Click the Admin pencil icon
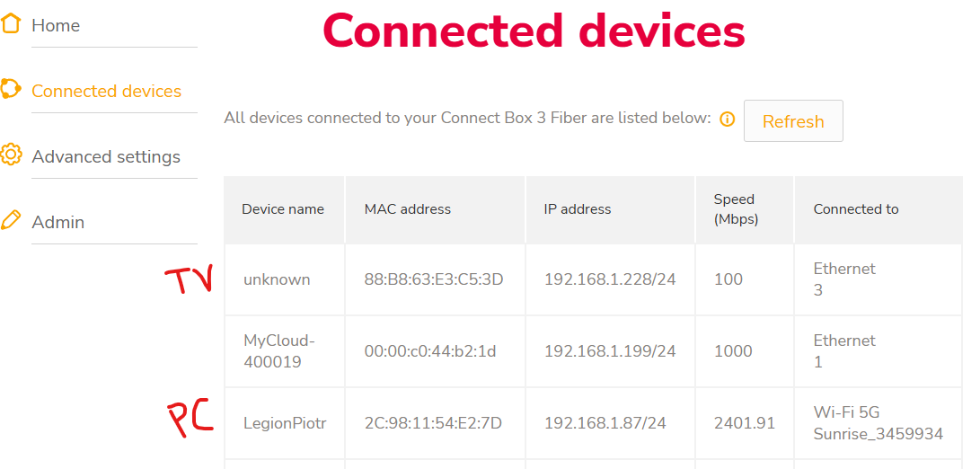Viewport: 980px width, 469px height. (11, 220)
